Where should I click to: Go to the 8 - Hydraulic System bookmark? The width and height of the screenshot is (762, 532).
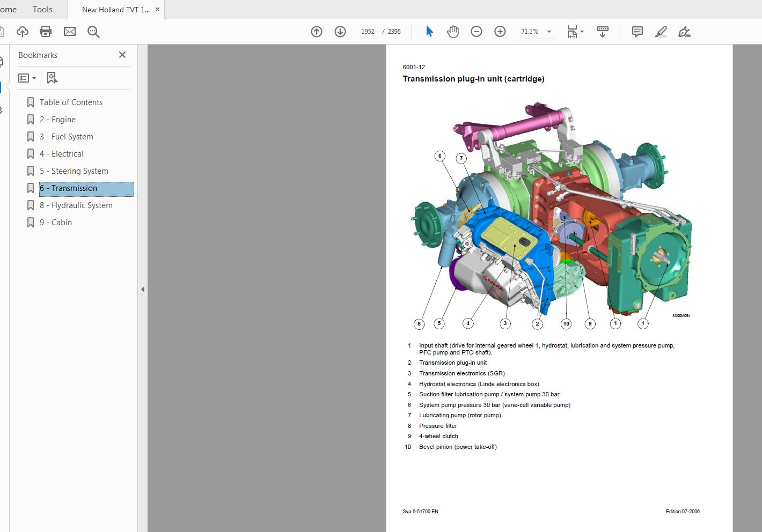point(76,205)
